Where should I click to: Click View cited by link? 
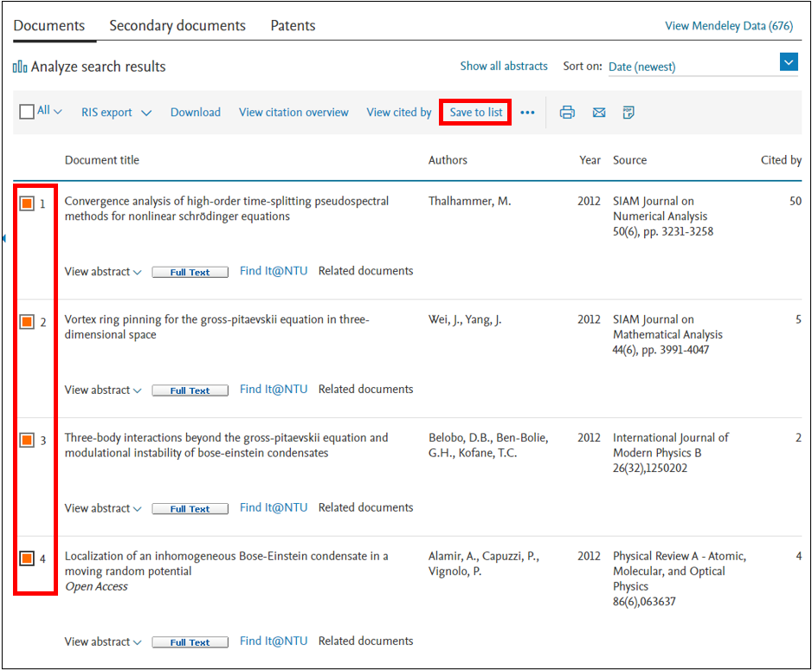(399, 113)
